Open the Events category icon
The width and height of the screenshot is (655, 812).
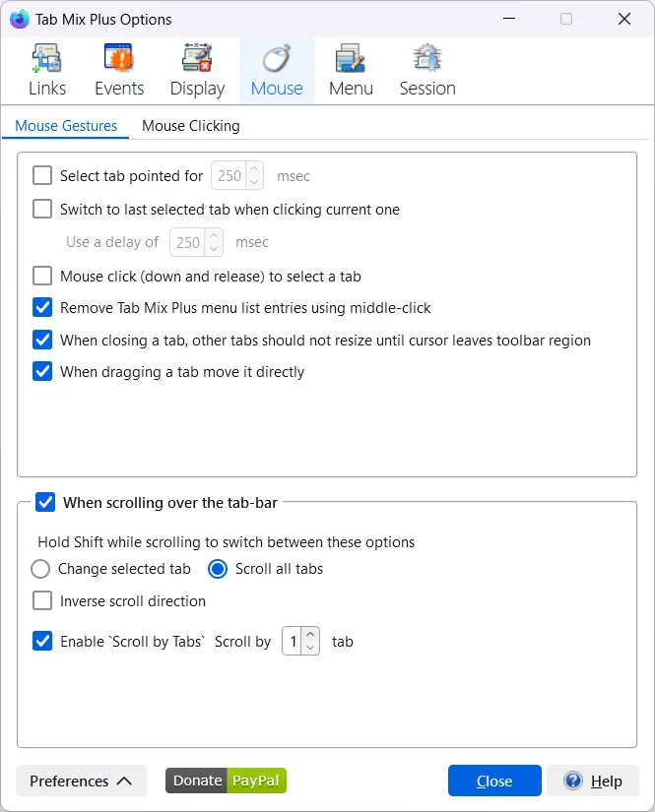click(118, 59)
